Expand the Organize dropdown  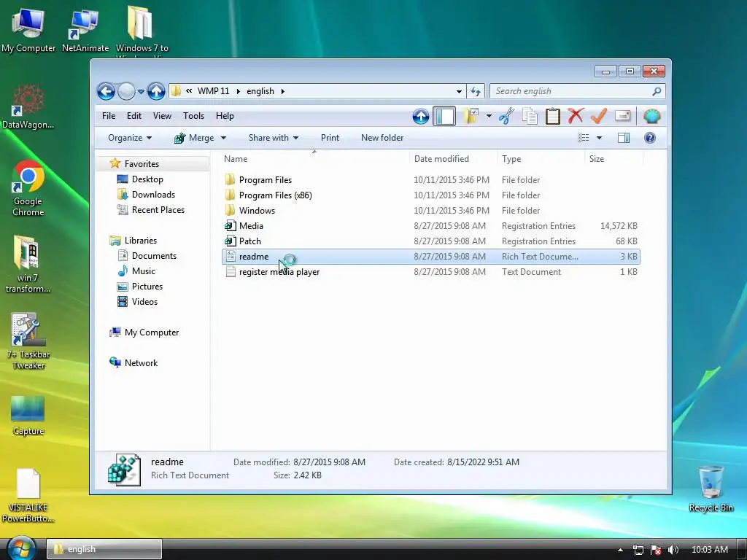130,138
